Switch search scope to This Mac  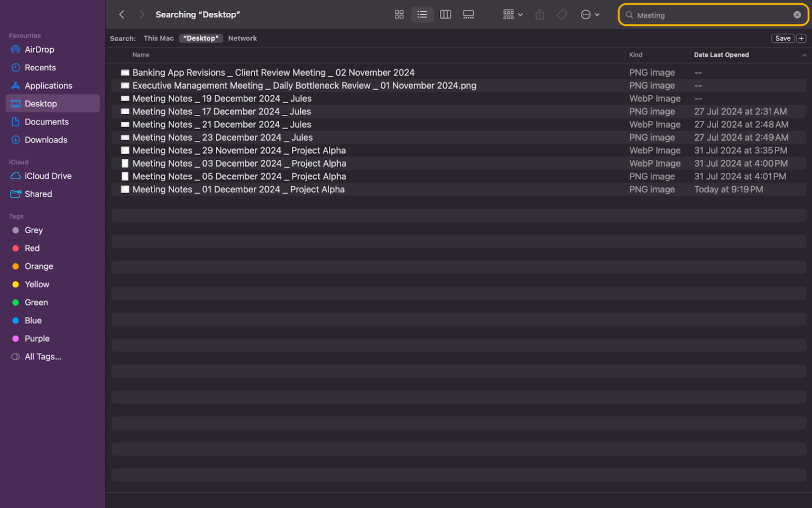pyautogui.click(x=158, y=38)
